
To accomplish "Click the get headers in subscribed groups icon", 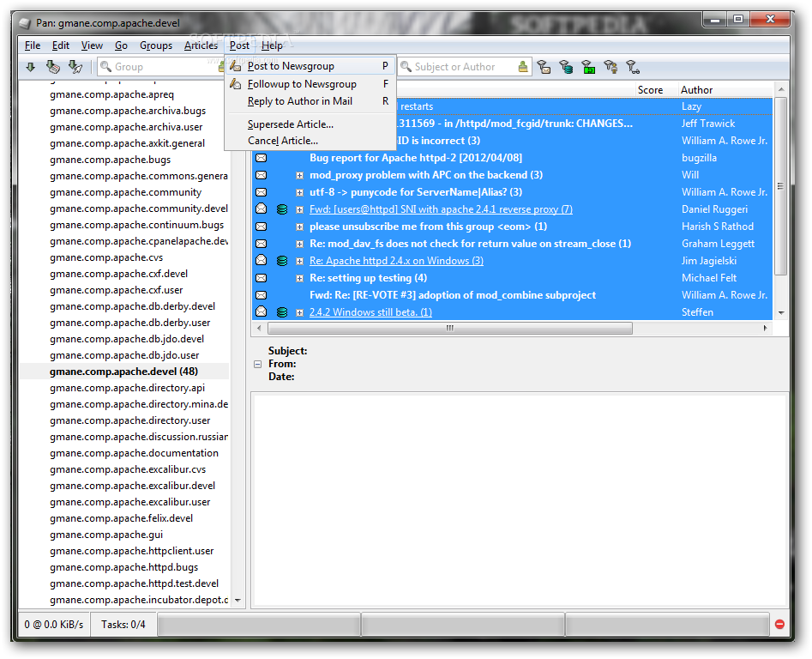I will (53, 67).
